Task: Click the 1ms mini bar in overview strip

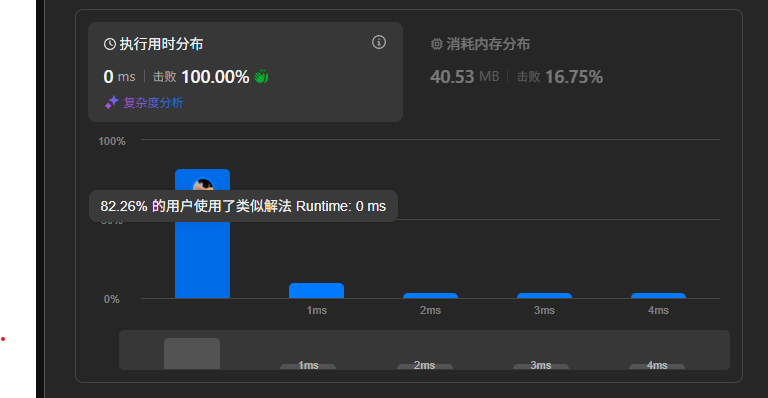Action: pyautogui.click(x=308, y=366)
